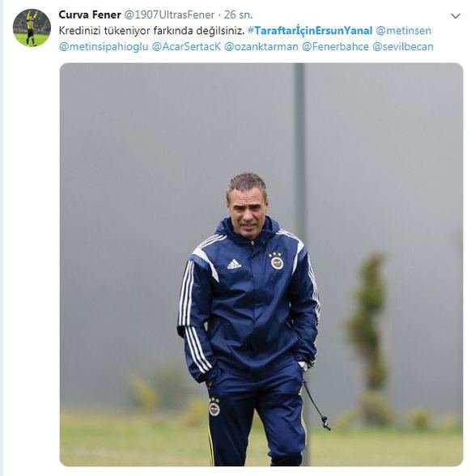Click the Adidas logo on the jacket
Image resolution: width=471 pixels, height=476 pixels.
click(235, 265)
